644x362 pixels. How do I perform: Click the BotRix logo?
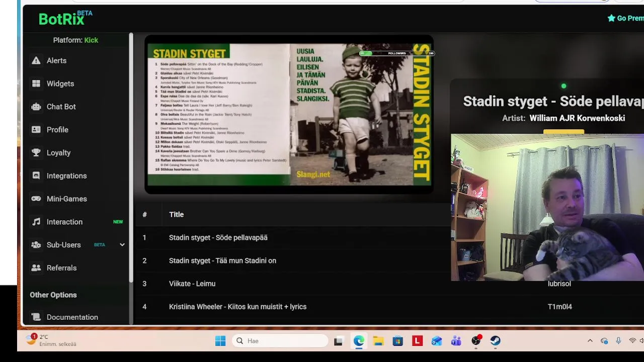(65, 18)
